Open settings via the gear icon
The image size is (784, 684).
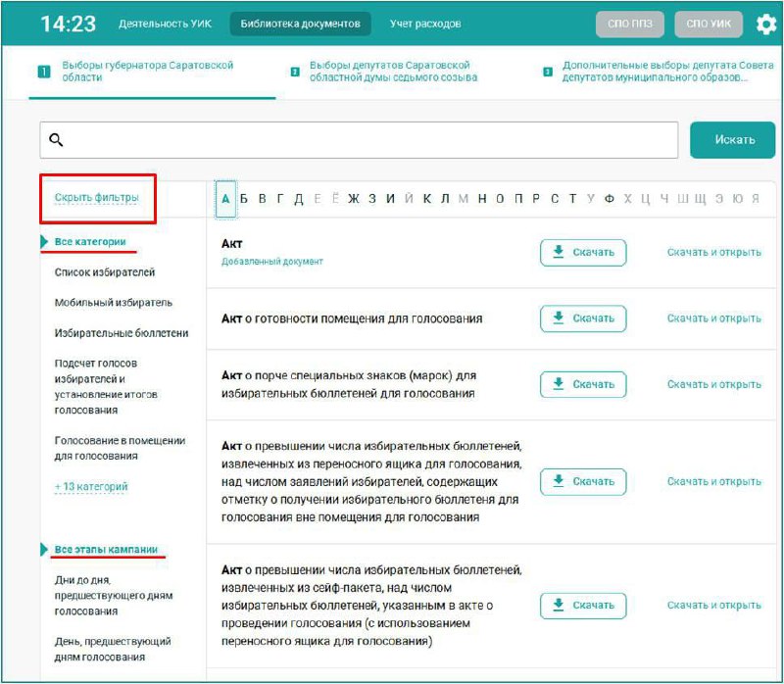[765, 24]
